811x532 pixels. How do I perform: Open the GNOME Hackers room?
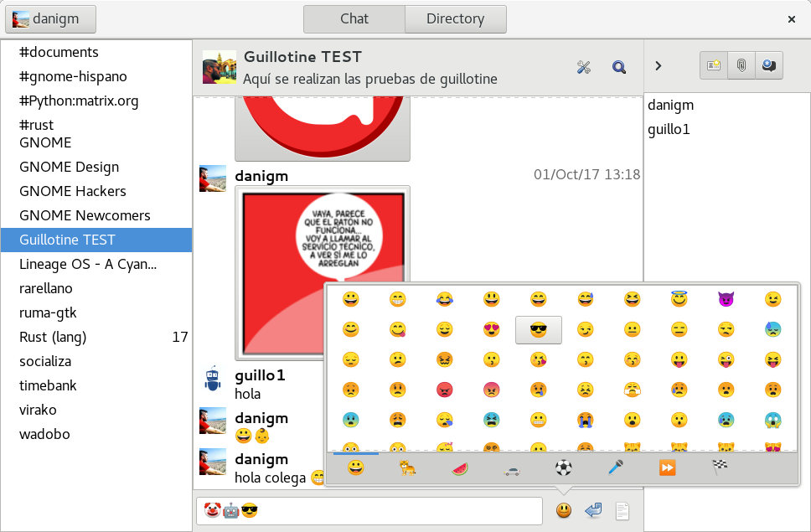click(96, 191)
